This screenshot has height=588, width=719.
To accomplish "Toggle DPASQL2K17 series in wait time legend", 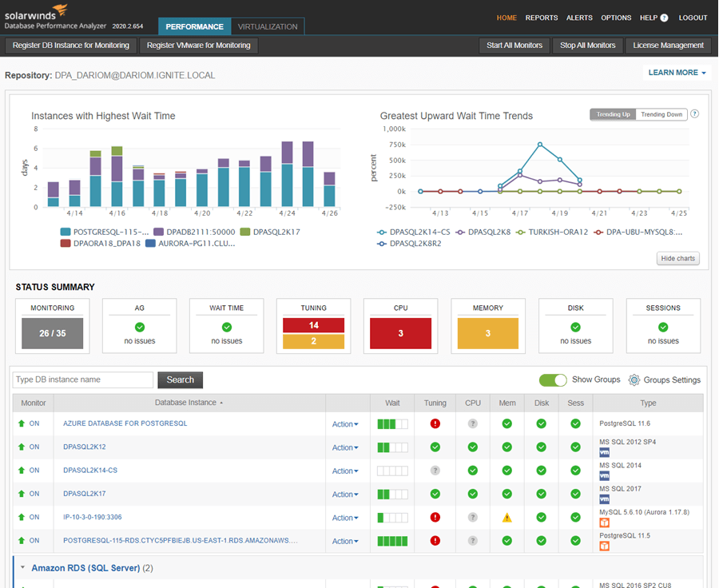I will (271, 232).
